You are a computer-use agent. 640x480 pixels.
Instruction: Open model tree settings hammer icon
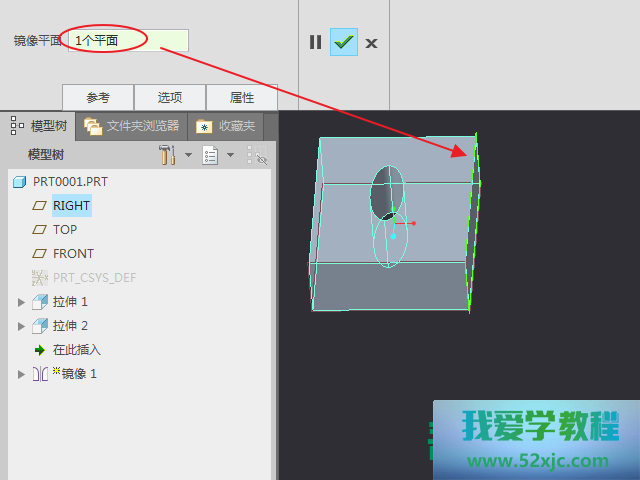pyautogui.click(x=167, y=155)
